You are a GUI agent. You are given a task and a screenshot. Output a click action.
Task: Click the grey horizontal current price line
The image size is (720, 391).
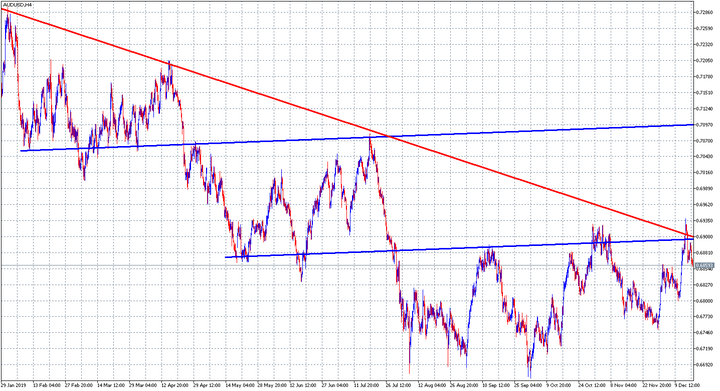(x=347, y=266)
